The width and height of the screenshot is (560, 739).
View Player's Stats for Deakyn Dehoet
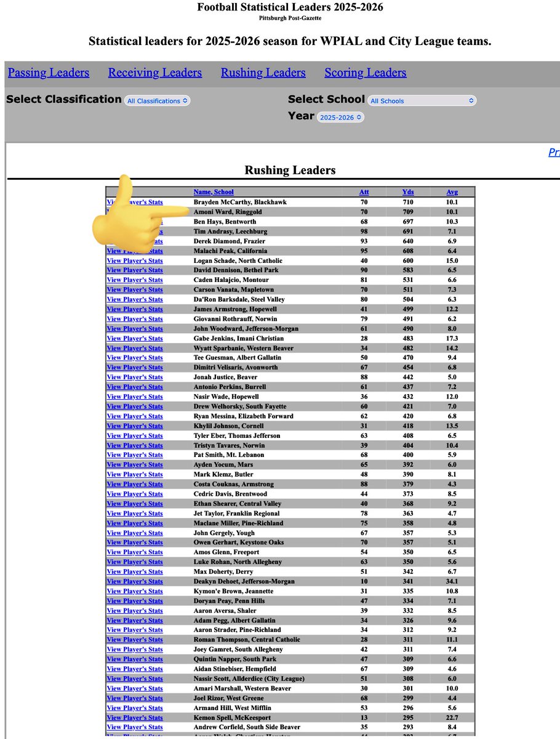(x=135, y=581)
